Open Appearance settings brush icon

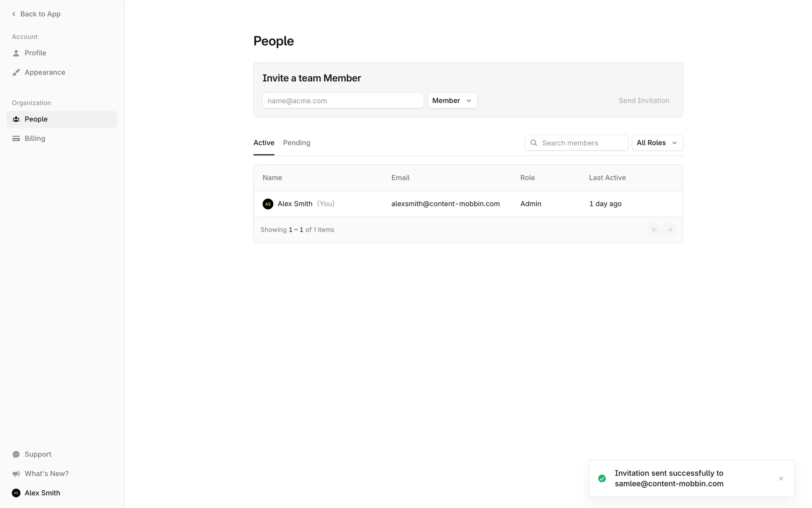pos(16,72)
